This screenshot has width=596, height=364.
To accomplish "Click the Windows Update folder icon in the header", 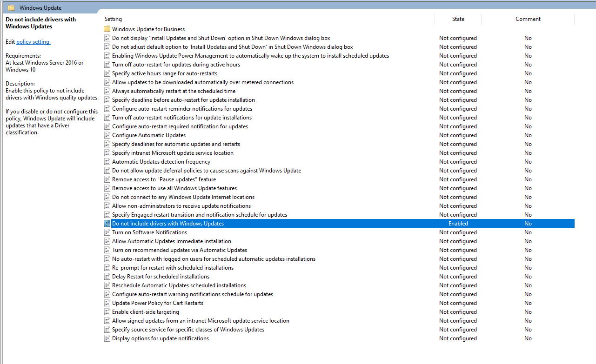I will [11, 8].
